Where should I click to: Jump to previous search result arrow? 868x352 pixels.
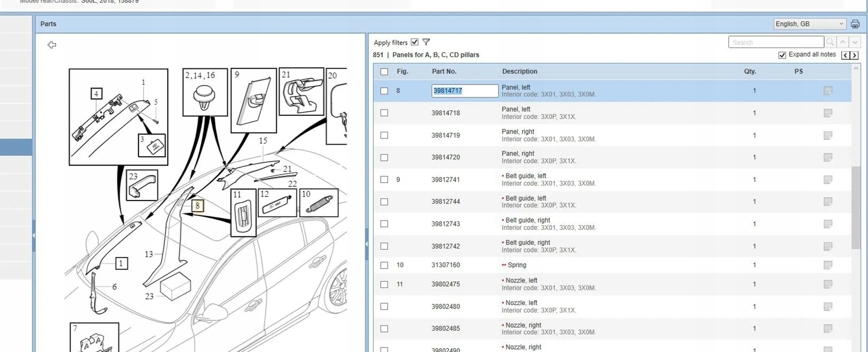(843, 42)
